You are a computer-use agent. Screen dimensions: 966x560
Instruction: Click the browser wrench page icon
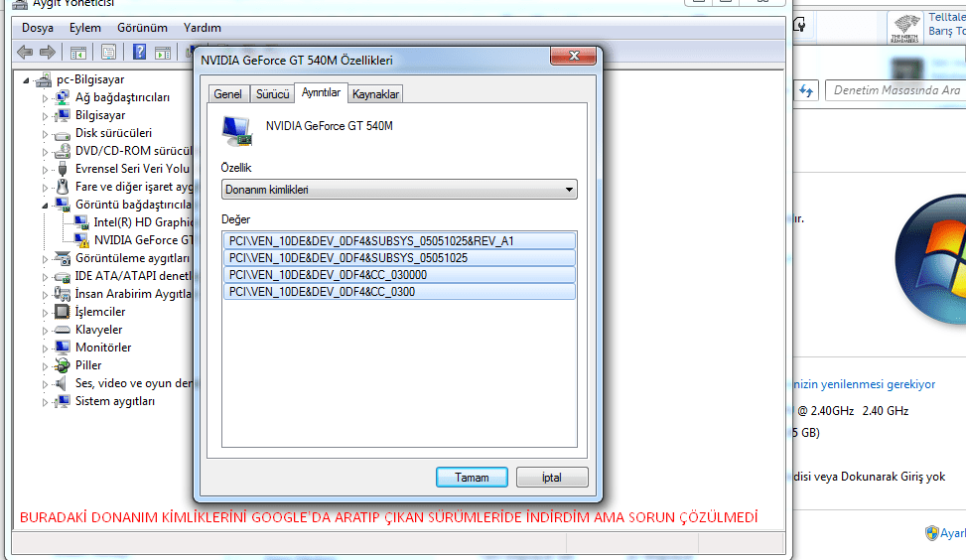799,25
